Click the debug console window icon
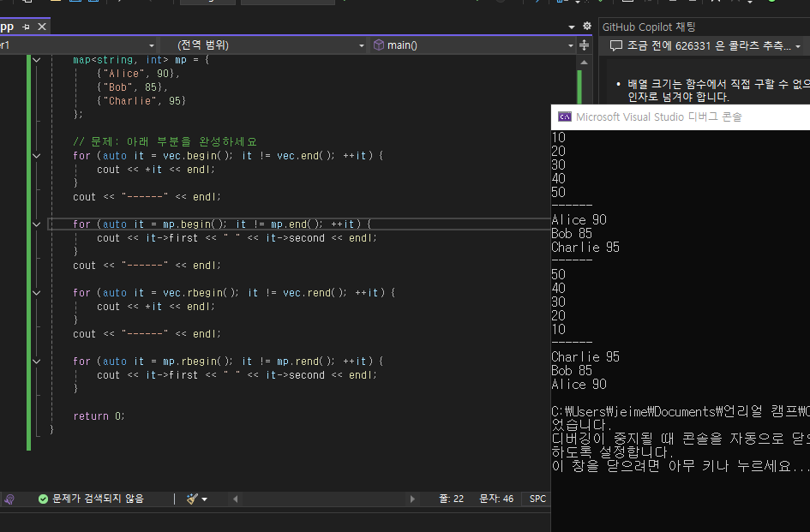Viewport: 810px width, 532px height. point(565,117)
